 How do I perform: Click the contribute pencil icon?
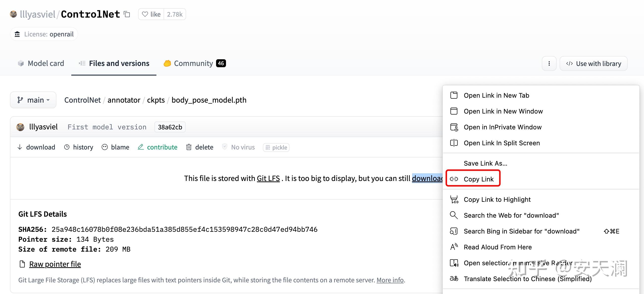pyautogui.click(x=141, y=147)
